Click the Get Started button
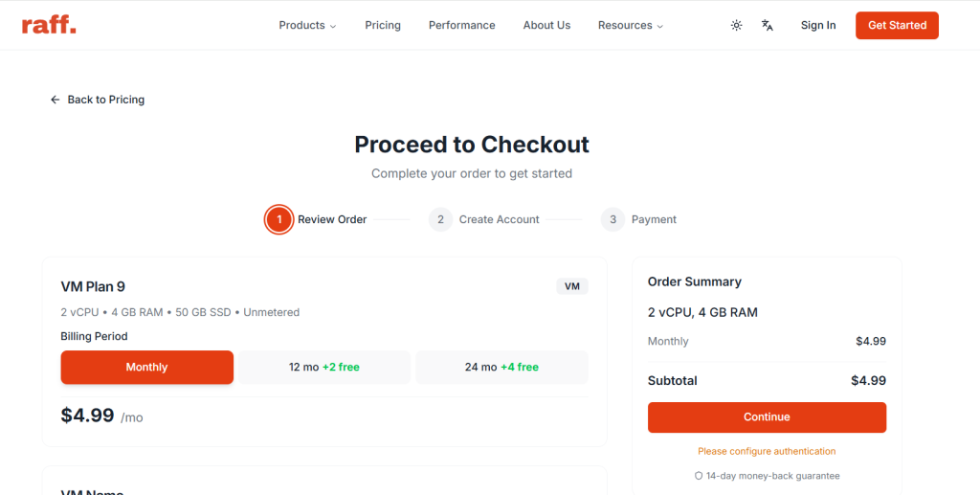Screen dimensions: 980x495 (x=897, y=26)
